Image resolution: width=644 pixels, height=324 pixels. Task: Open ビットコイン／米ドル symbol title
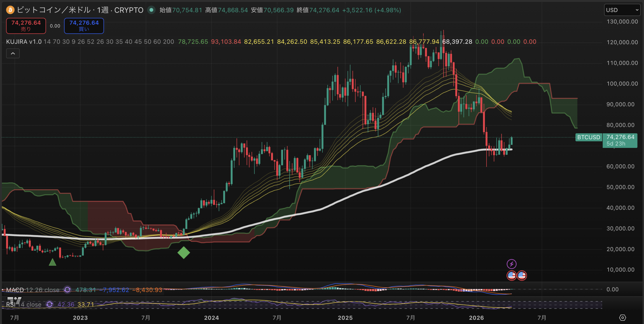[54, 10]
